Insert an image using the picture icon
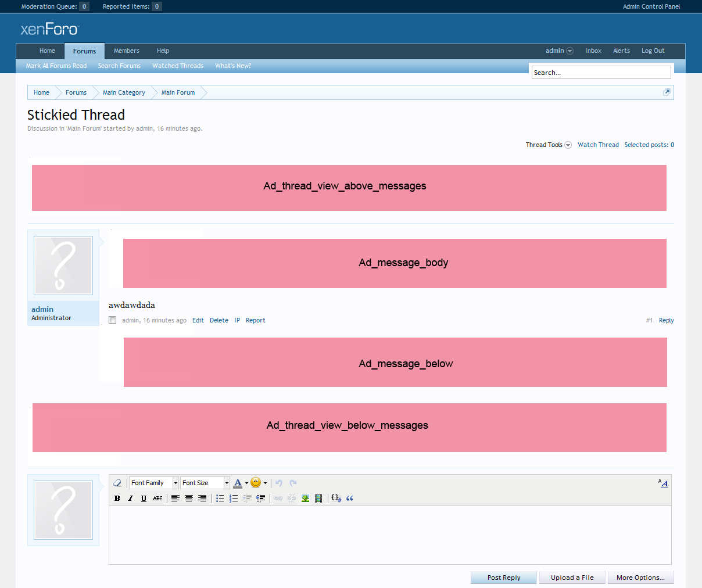 click(305, 498)
